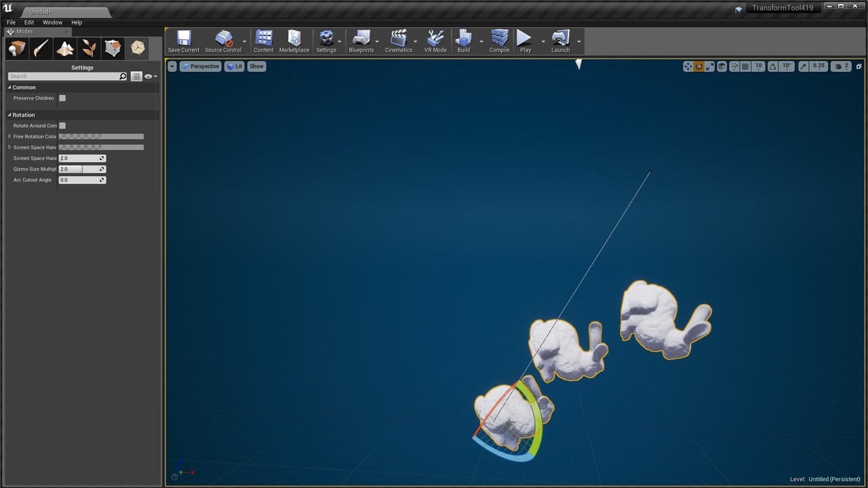Viewport: 868px width, 488px height.
Task: Select the scale gizmo mode icon
Action: click(x=709, y=66)
